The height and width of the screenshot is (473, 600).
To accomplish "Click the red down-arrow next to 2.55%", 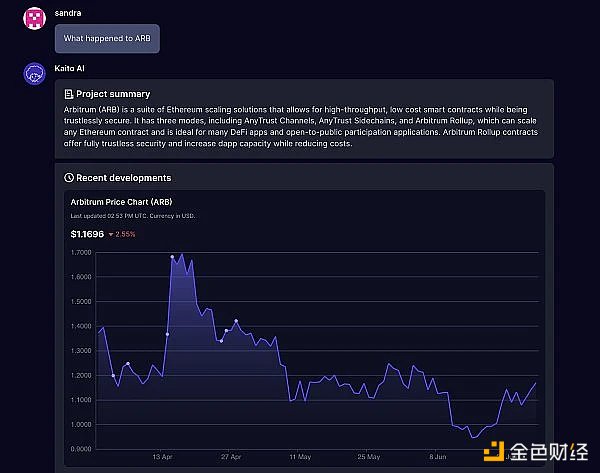I will click(x=111, y=234).
